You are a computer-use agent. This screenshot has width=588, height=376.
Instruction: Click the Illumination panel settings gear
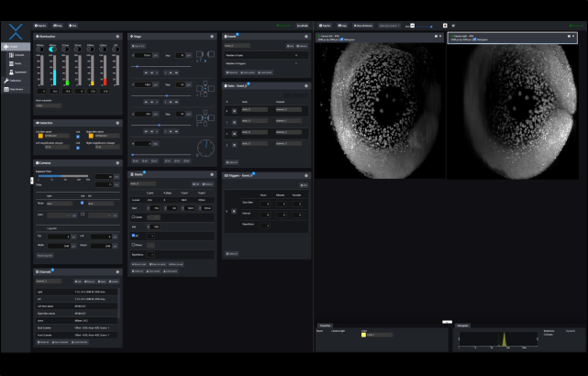(x=117, y=37)
